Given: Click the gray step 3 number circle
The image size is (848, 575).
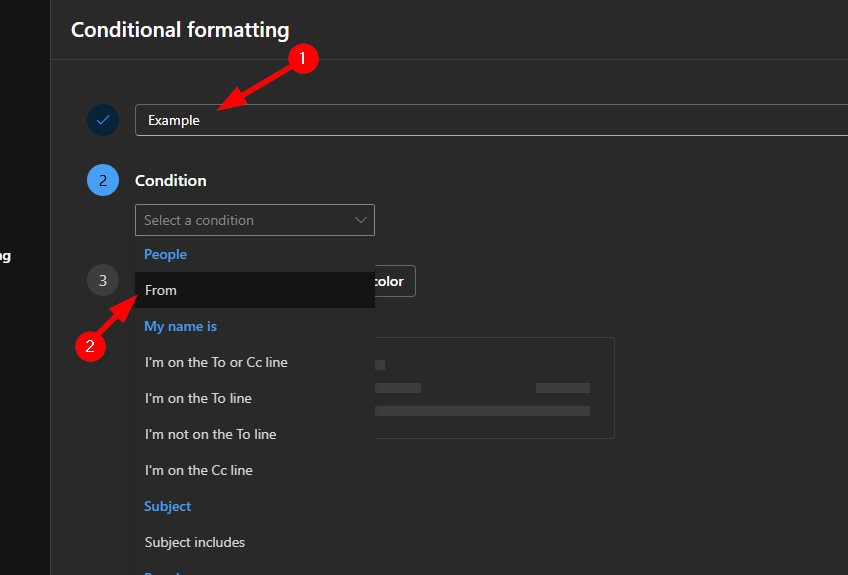Looking at the screenshot, I should pyautogui.click(x=103, y=281).
